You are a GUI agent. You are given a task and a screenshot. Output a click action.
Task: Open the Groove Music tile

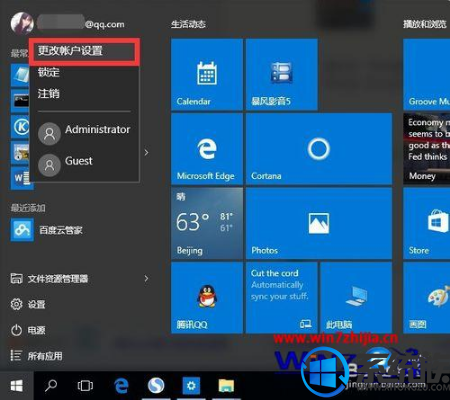[427, 74]
